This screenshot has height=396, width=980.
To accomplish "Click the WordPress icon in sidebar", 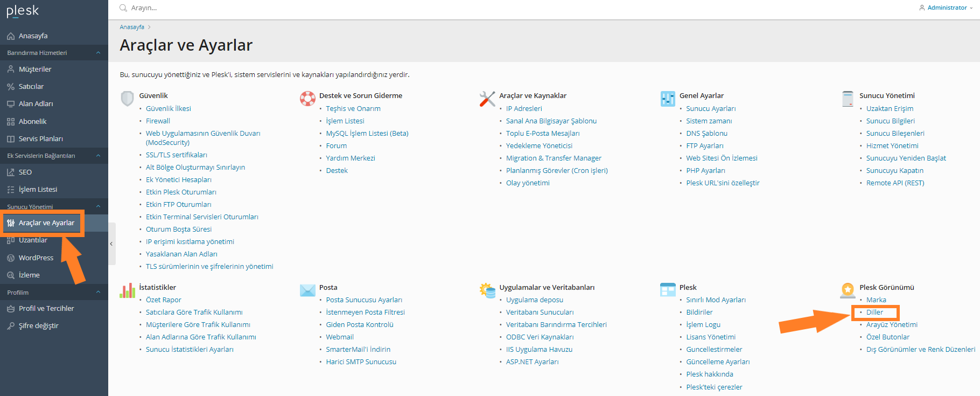I will [x=11, y=258].
